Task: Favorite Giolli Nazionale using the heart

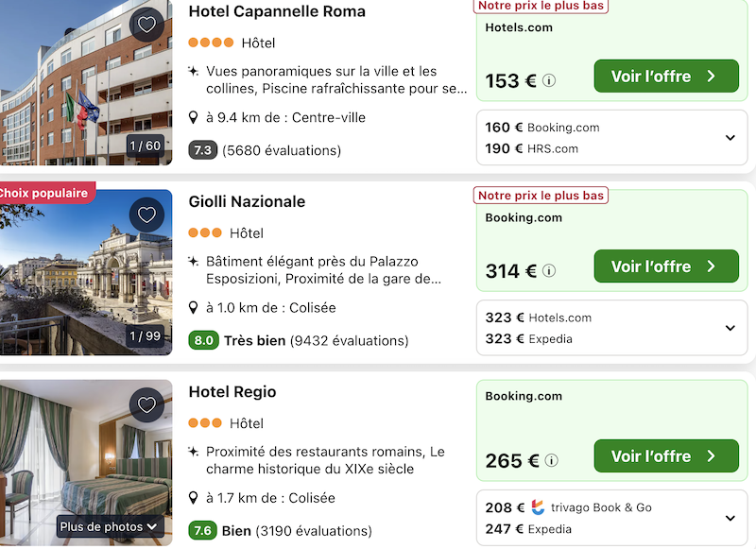Action: point(146,214)
